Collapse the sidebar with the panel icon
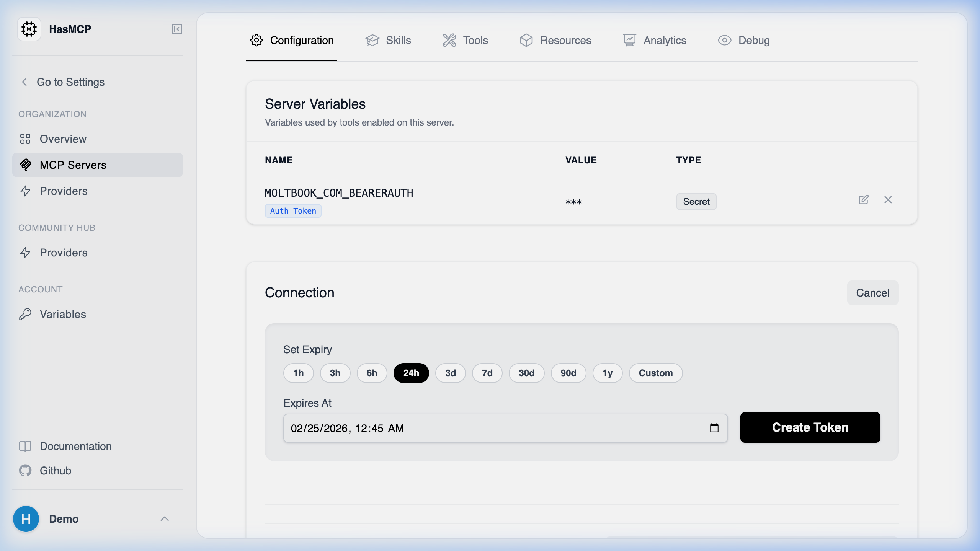The image size is (980, 551). click(176, 29)
